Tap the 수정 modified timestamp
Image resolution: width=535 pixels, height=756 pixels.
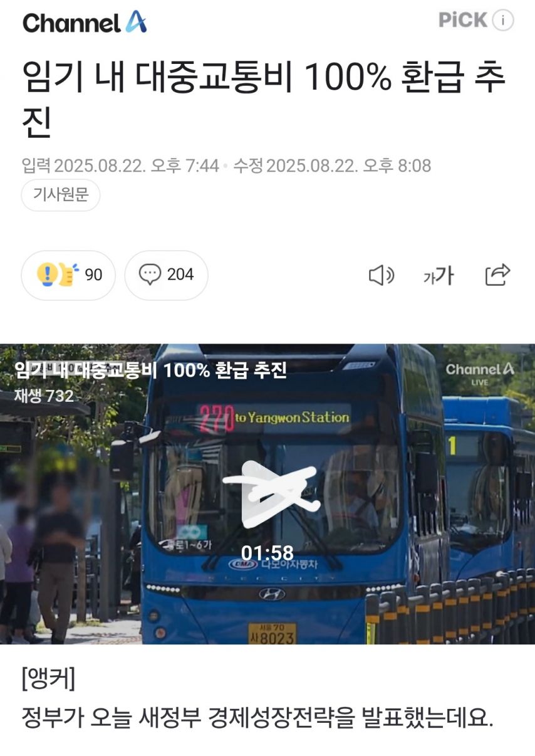[x=332, y=166]
